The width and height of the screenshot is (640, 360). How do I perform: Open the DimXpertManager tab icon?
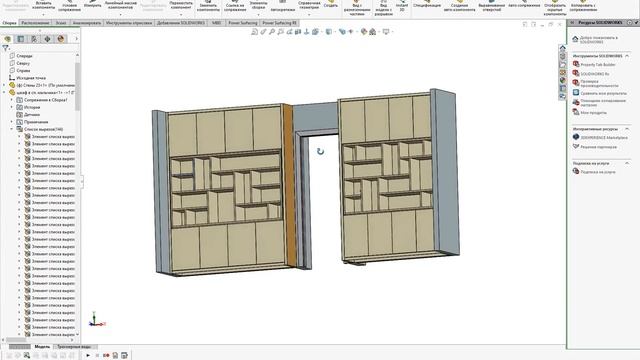click(x=47, y=39)
